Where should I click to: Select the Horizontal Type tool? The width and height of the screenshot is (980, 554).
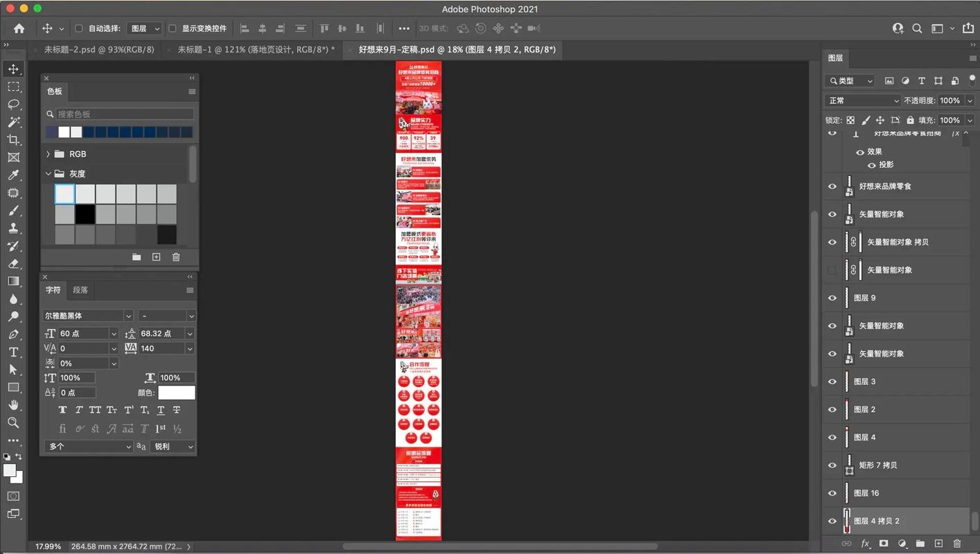click(x=13, y=352)
